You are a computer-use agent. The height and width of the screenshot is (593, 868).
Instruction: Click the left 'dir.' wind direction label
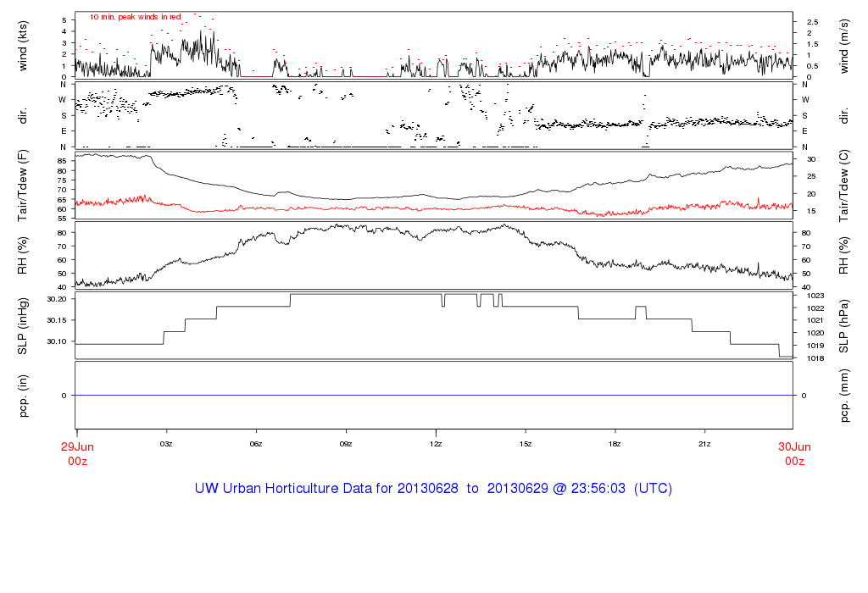[23, 116]
